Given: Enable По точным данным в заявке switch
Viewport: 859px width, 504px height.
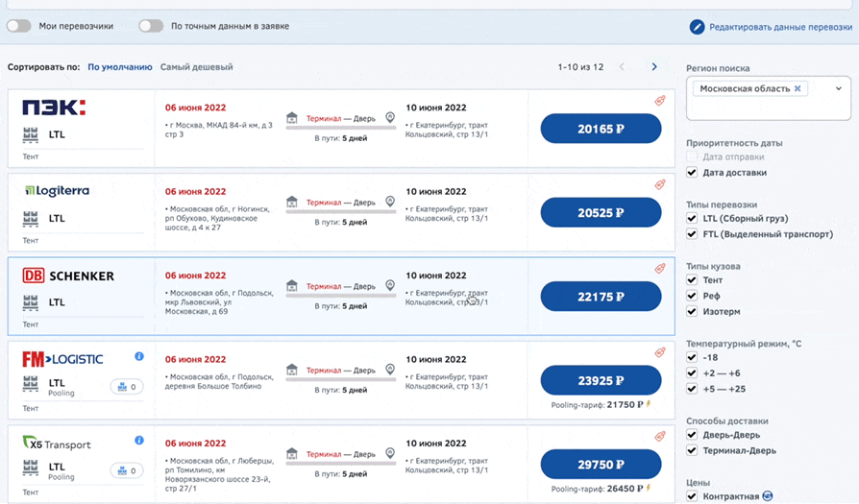Looking at the screenshot, I should click(x=151, y=26).
